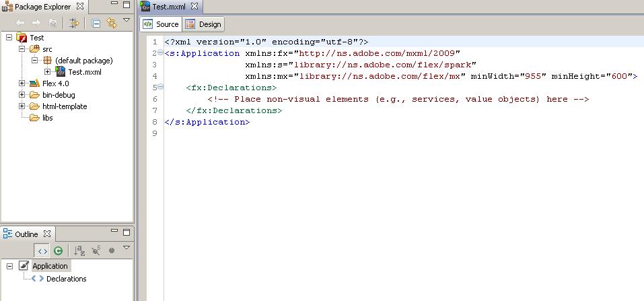This screenshot has width=644, height=301.
Task: Select the Flex 4.0 entry
Action: coord(55,83)
